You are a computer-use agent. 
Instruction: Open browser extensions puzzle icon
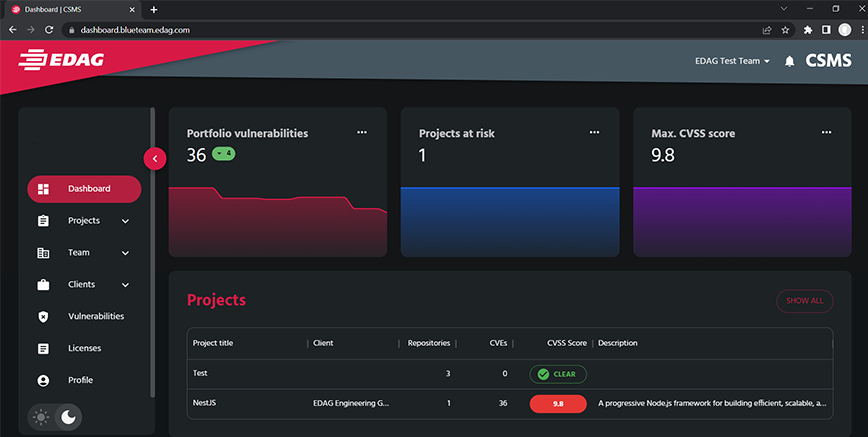tap(808, 30)
